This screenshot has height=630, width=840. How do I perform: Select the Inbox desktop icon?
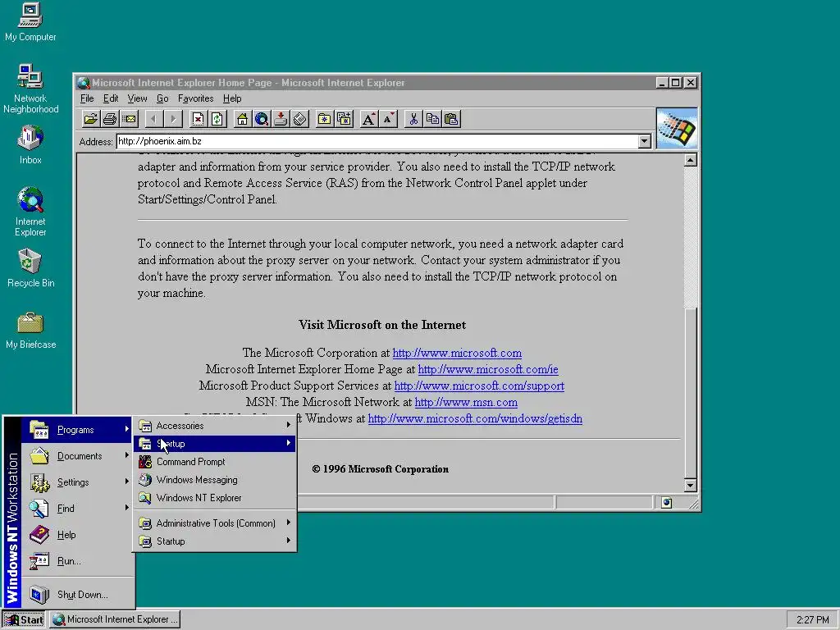pyautogui.click(x=30, y=144)
